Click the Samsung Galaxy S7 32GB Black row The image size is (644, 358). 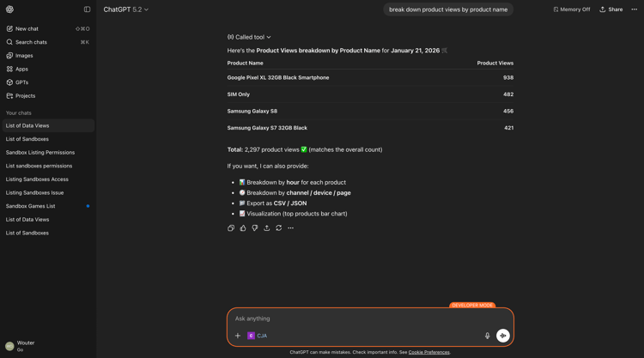370,128
